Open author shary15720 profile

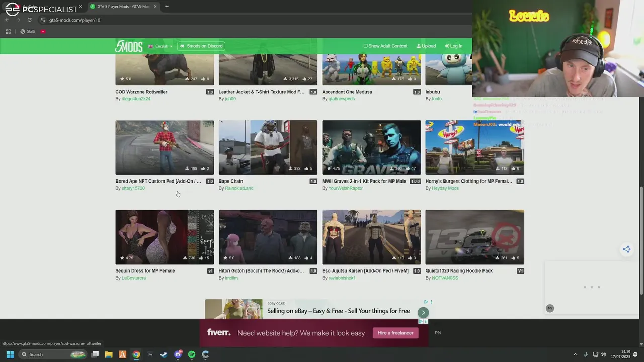pyautogui.click(x=133, y=188)
